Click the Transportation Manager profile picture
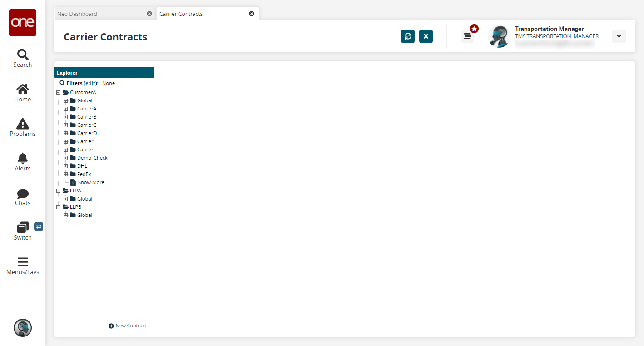 [x=499, y=36]
